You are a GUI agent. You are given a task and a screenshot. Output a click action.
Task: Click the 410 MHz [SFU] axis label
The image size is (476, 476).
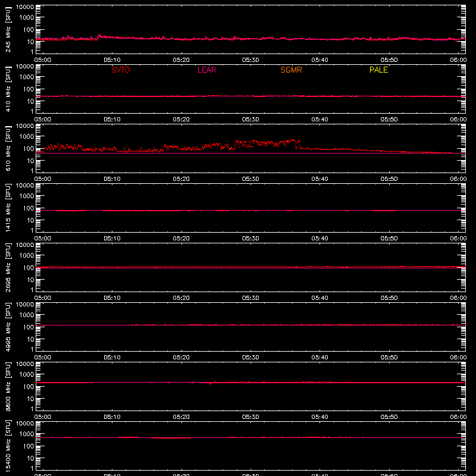(8, 89)
